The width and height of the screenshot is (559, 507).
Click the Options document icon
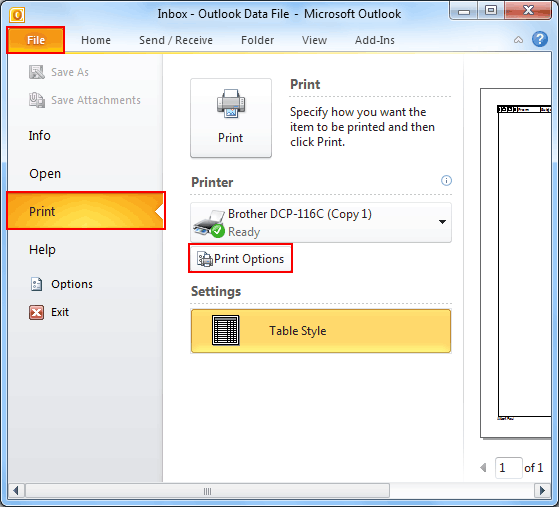click(x=36, y=284)
